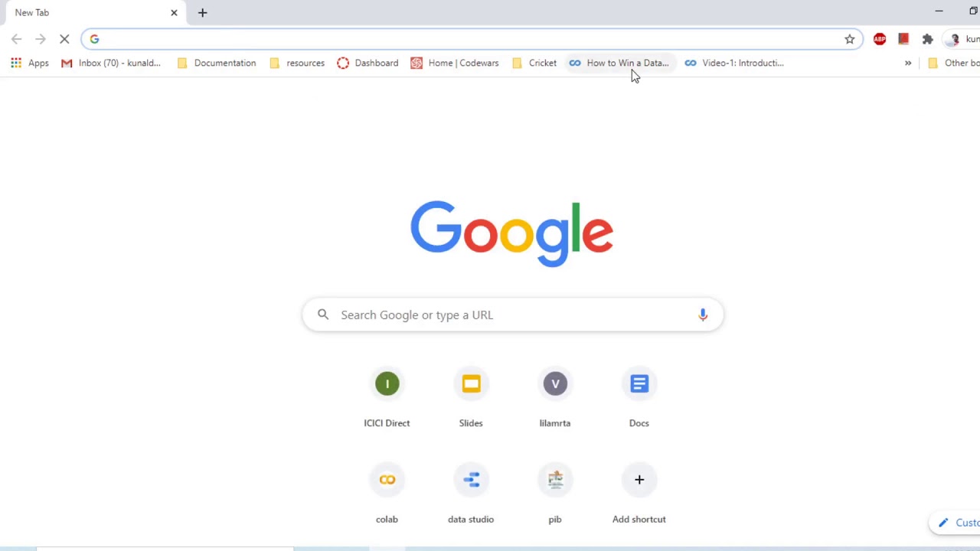980x551 pixels.
Task: Open the Cricket bookmark folder
Action: click(534, 63)
